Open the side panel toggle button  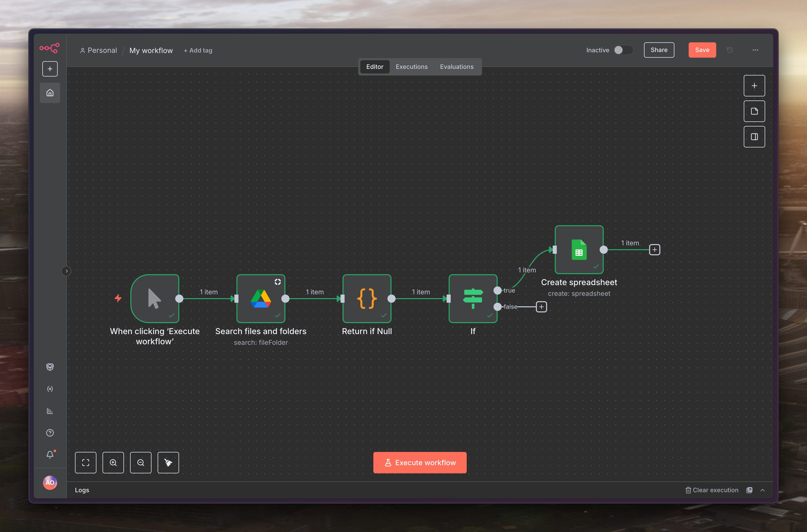[x=754, y=137]
